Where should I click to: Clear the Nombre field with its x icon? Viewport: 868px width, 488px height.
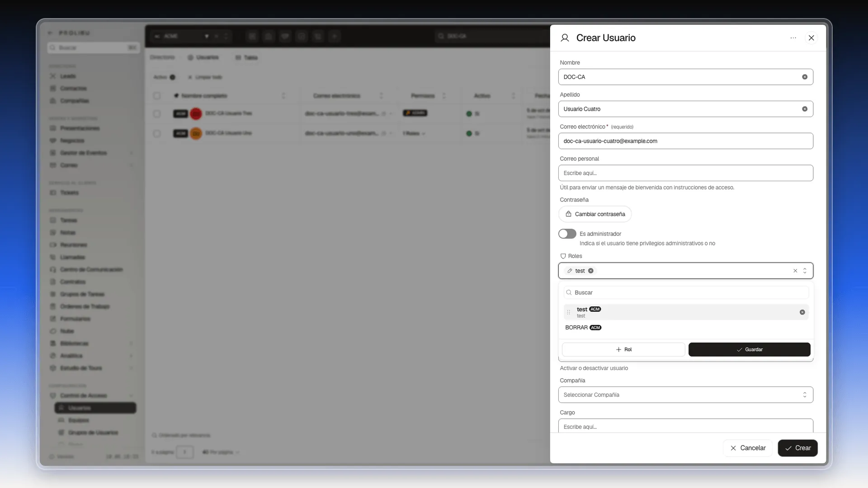click(805, 77)
